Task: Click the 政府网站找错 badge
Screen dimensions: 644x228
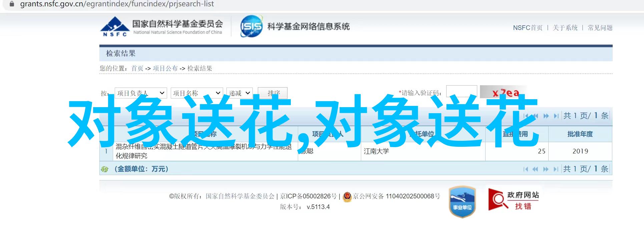Action: pyautogui.click(x=514, y=199)
